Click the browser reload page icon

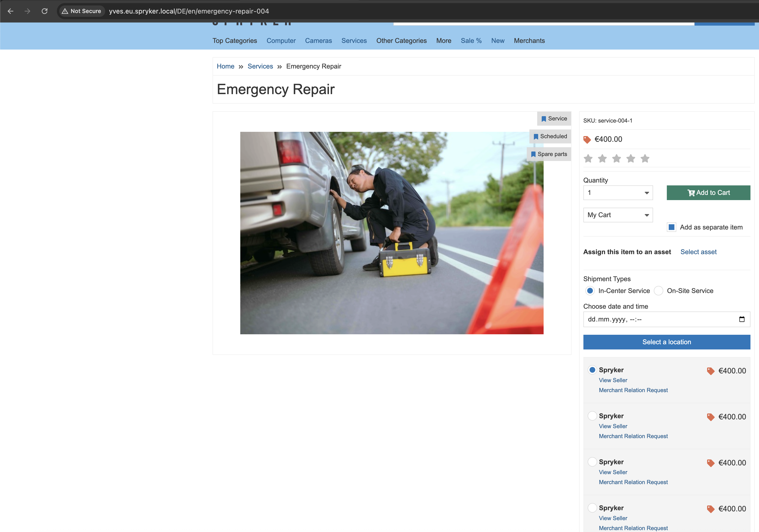(x=45, y=11)
